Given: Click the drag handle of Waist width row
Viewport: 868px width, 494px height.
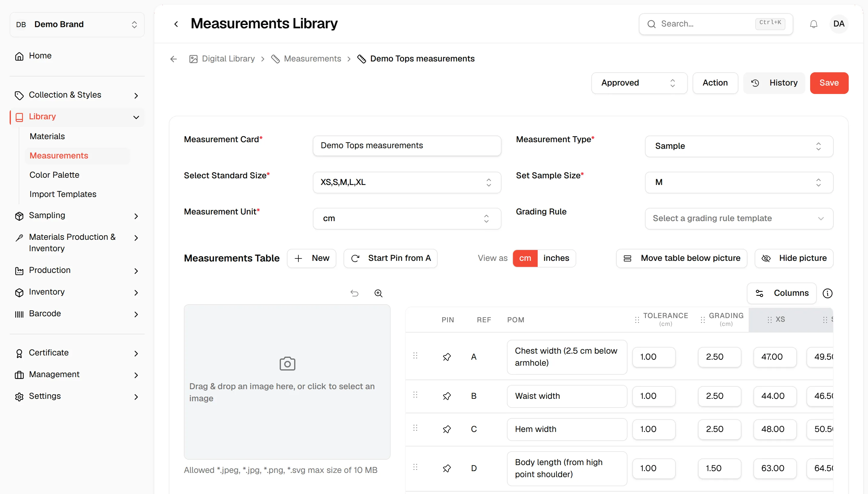Looking at the screenshot, I should (x=415, y=395).
